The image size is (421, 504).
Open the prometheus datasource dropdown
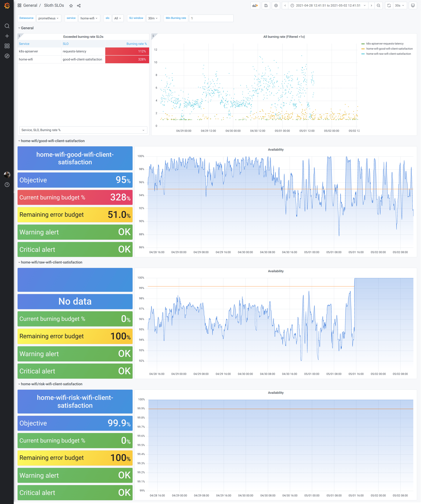48,18
